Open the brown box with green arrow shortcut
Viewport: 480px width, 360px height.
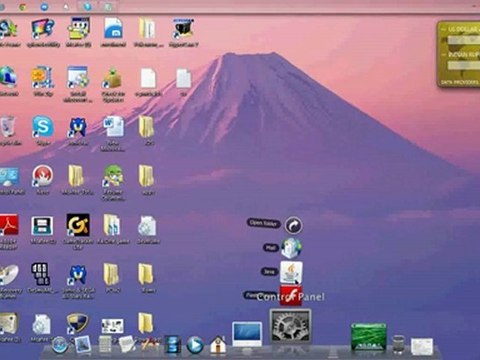click(113, 78)
